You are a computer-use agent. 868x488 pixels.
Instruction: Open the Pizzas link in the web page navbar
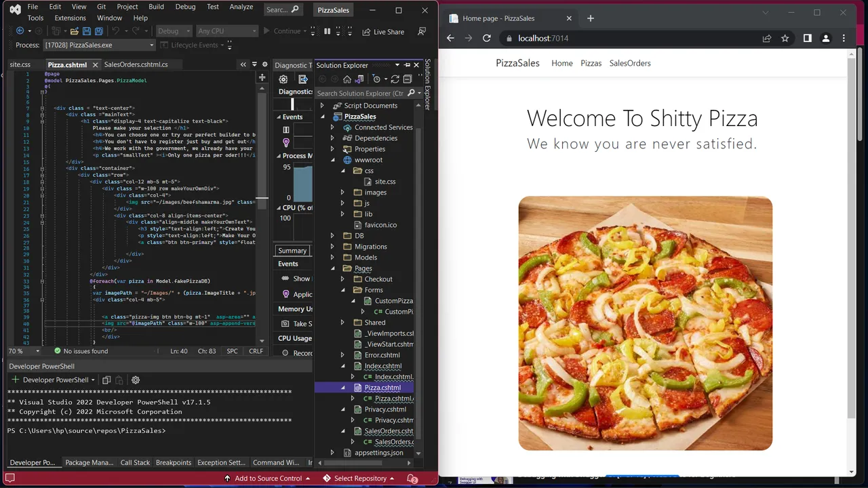591,63
